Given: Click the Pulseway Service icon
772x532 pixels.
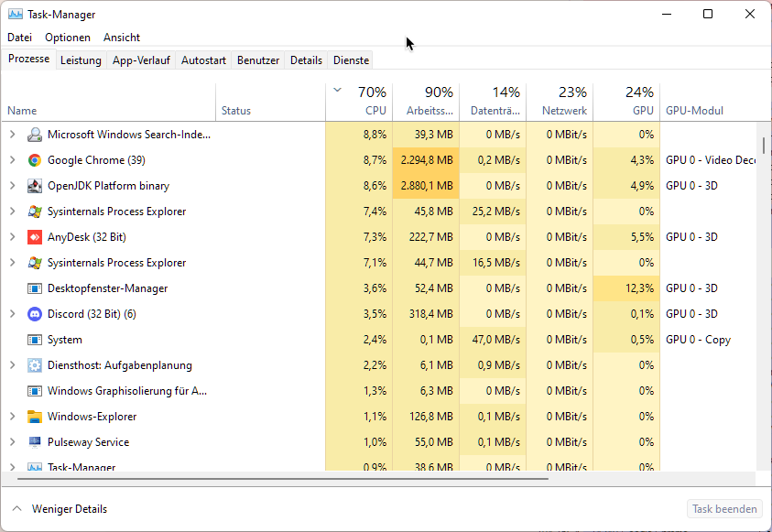Looking at the screenshot, I should pos(35,442).
